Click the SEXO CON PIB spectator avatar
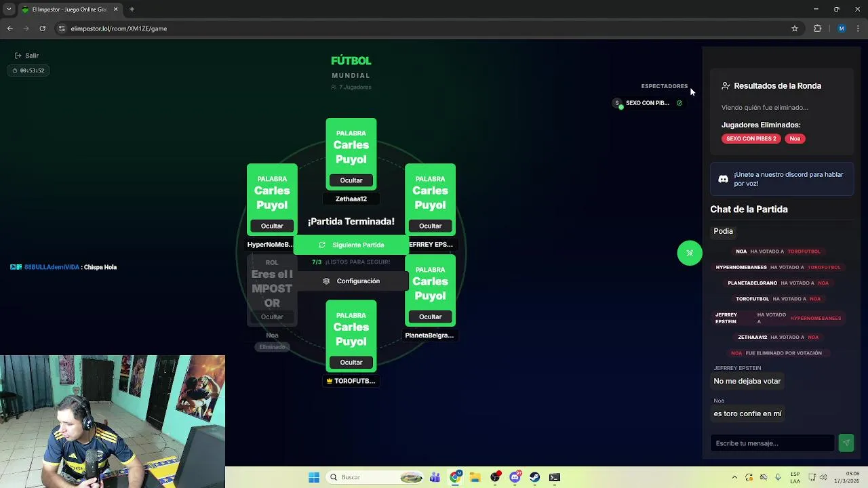The width and height of the screenshot is (868, 488). [x=617, y=103]
